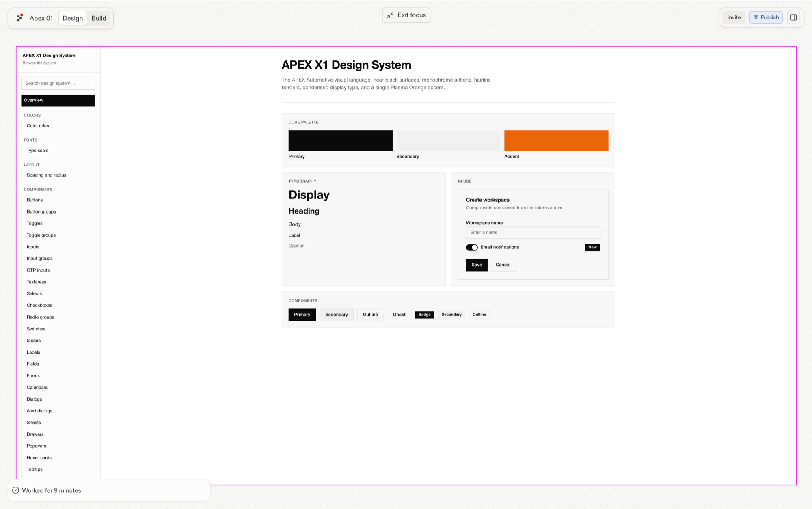Image resolution: width=812 pixels, height=509 pixels.
Task: Click the New badge beside Email notifications
Action: [592, 247]
